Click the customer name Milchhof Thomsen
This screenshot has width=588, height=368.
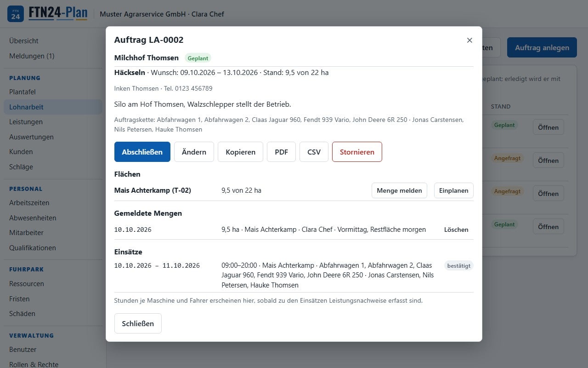pos(147,58)
